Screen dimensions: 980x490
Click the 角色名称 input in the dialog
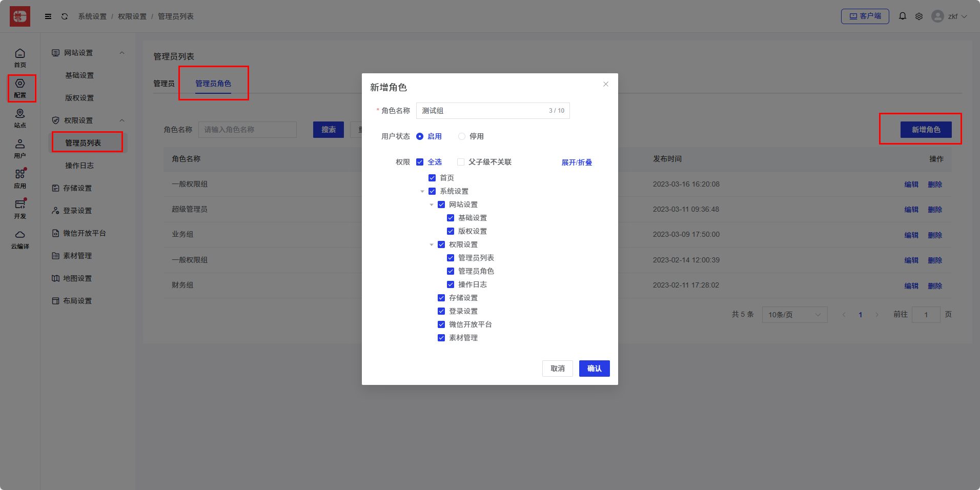(x=482, y=111)
